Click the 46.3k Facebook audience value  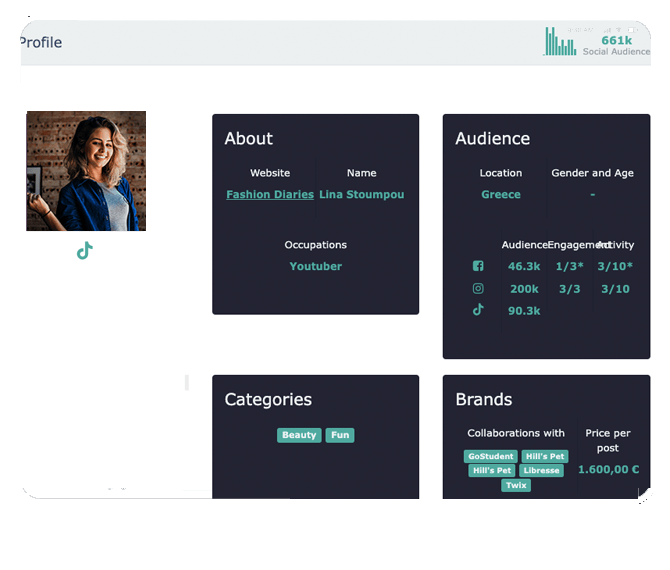click(524, 267)
